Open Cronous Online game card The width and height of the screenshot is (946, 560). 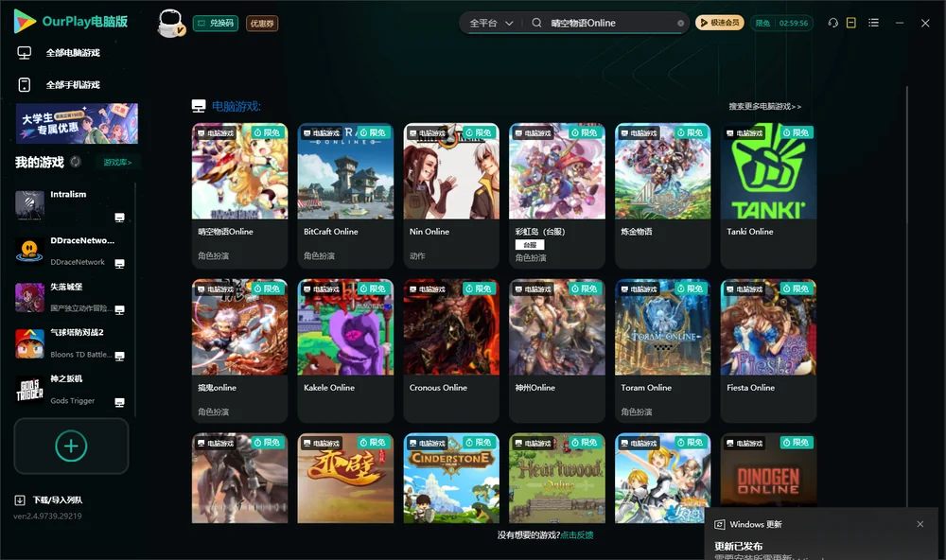[451, 351]
